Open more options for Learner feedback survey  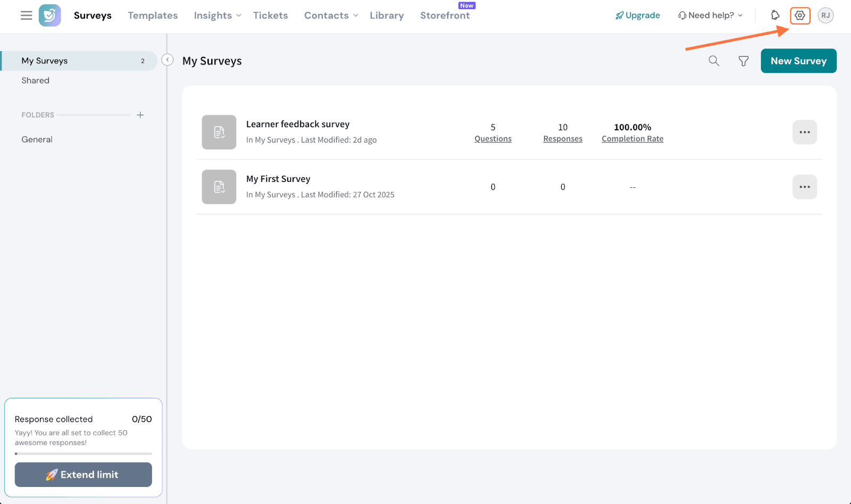(804, 132)
